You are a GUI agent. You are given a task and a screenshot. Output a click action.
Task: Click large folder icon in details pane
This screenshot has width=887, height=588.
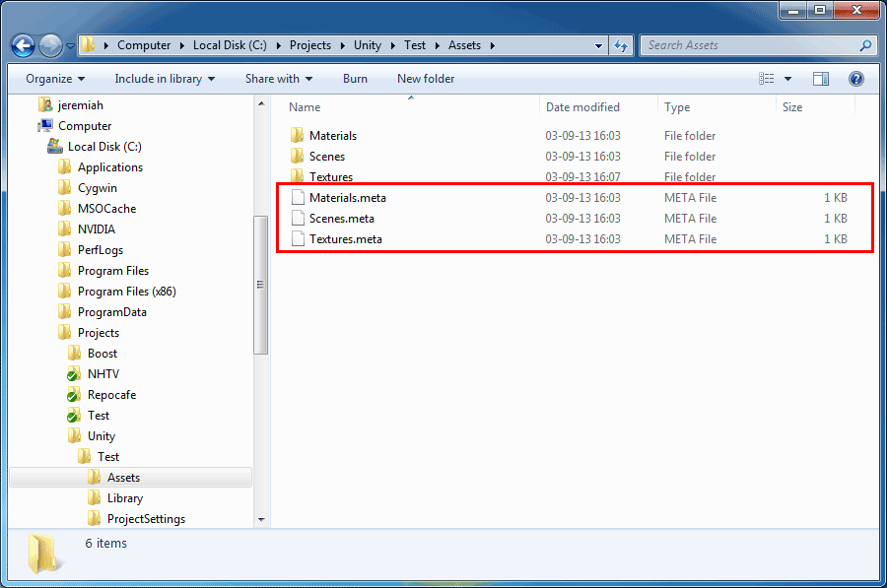[x=43, y=553]
